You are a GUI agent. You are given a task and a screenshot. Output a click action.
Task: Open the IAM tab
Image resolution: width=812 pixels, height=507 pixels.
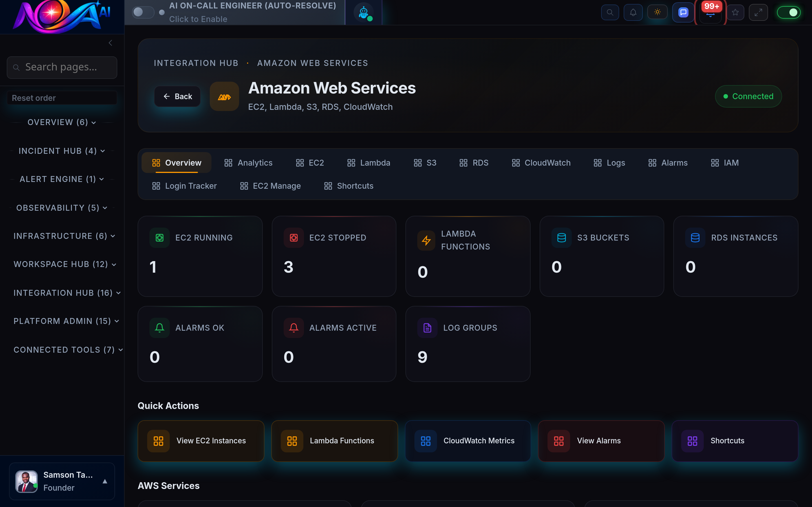725,163
